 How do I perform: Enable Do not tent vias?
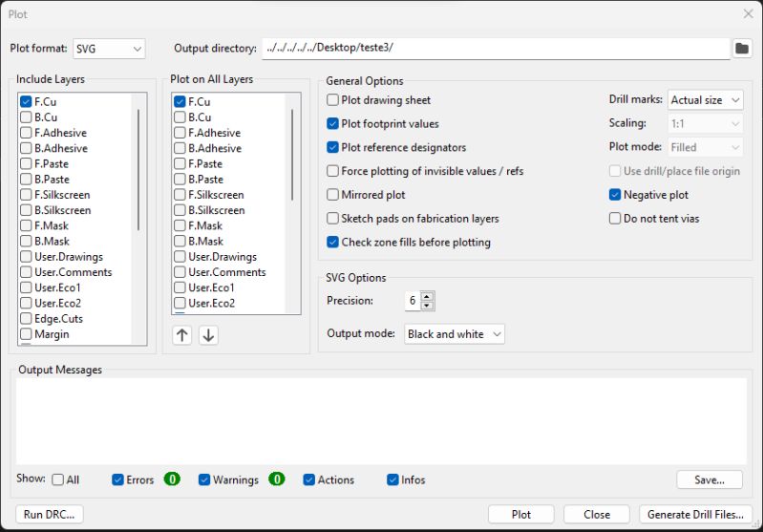615,218
